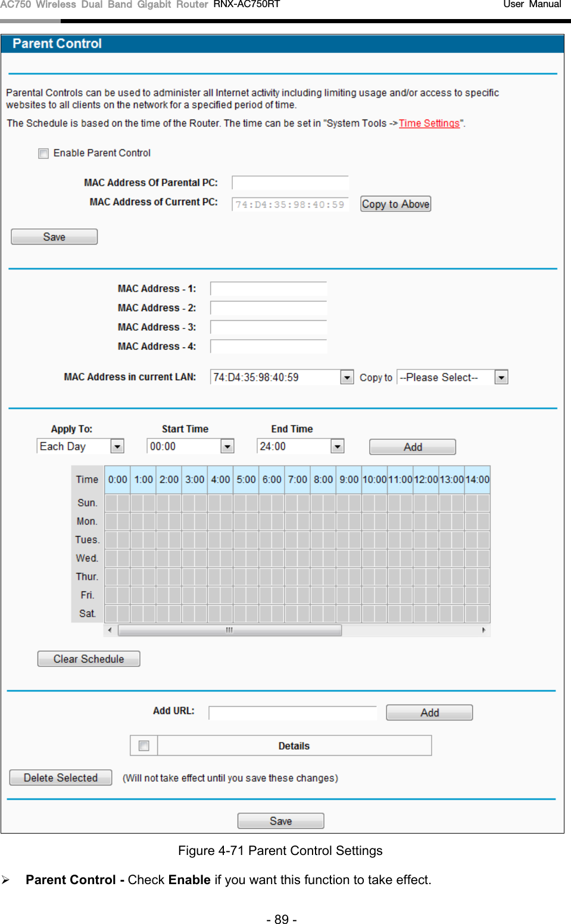Click the Copy to Above button
The height and width of the screenshot is (924, 571).
click(395, 204)
